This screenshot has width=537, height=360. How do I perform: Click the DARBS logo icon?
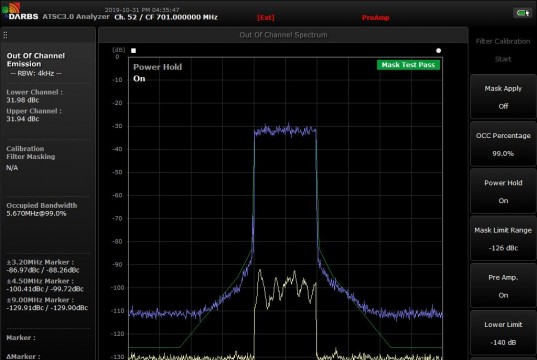coord(11,8)
